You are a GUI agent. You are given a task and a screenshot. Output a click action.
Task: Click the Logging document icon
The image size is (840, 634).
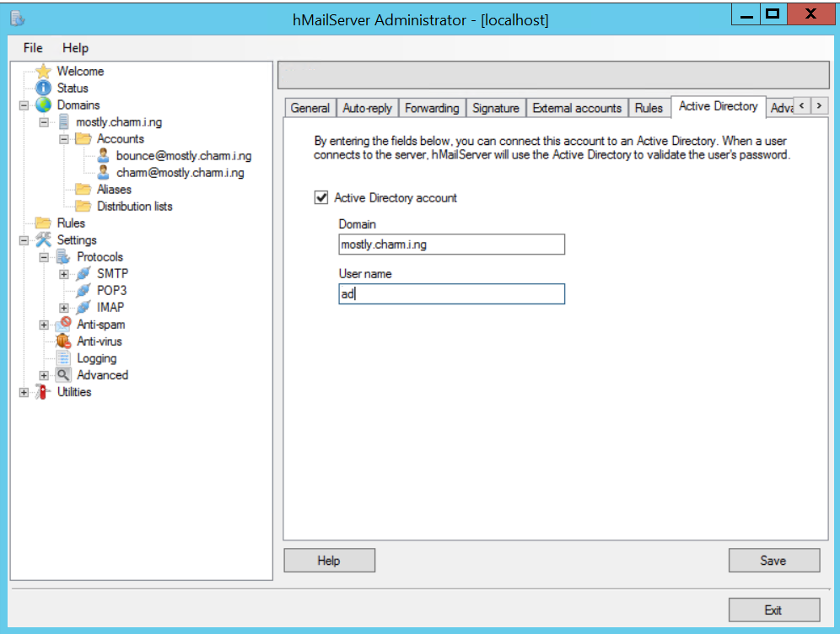click(x=64, y=357)
